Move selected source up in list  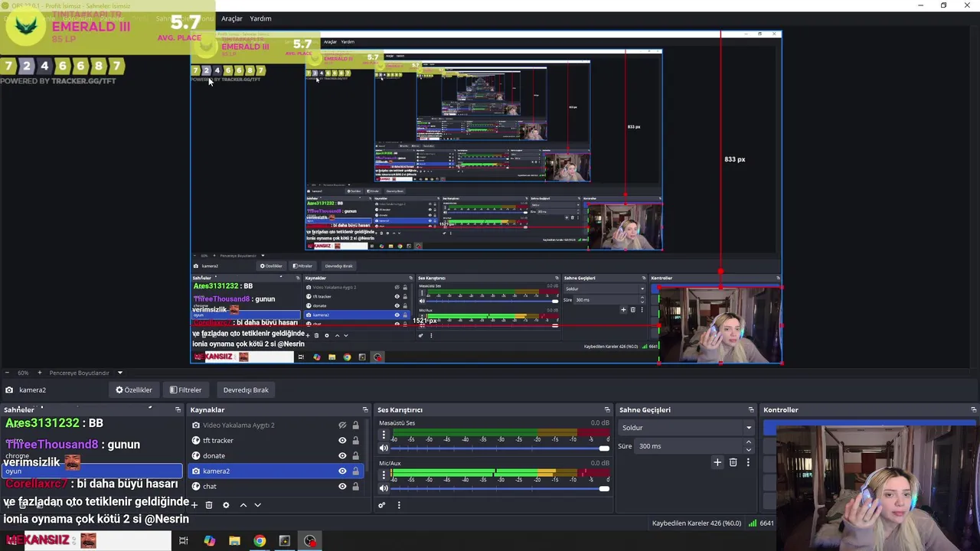pos(243,505)
